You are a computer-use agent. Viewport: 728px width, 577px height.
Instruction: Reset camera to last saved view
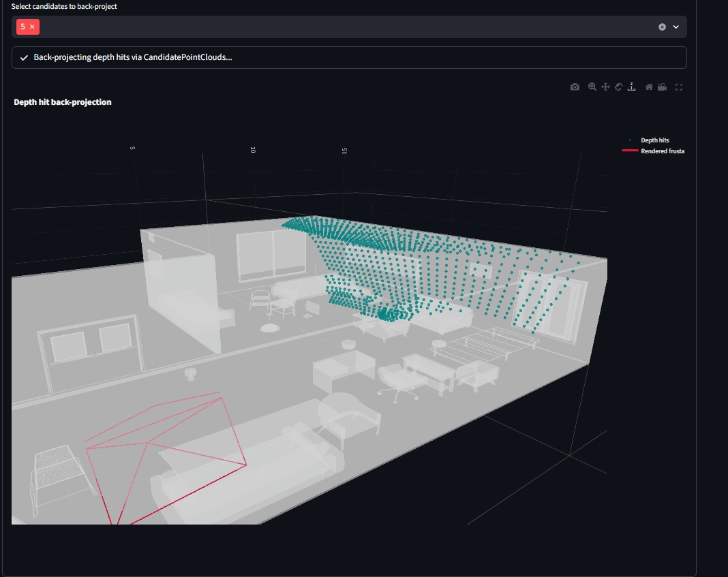[x=662, y=87]
